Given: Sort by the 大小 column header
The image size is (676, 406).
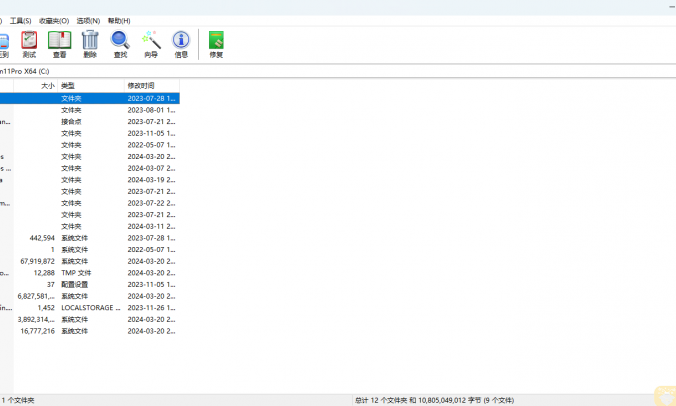Looking at the screenshot, I should (x=36, y=86).
